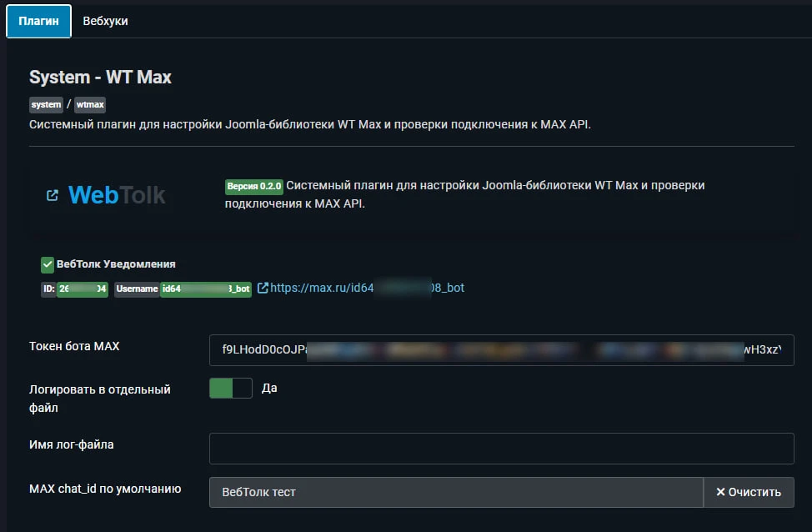This screenshot has height=532, width=812.
Task: Click the Да label beside logging switch
Action: (269, 388)
